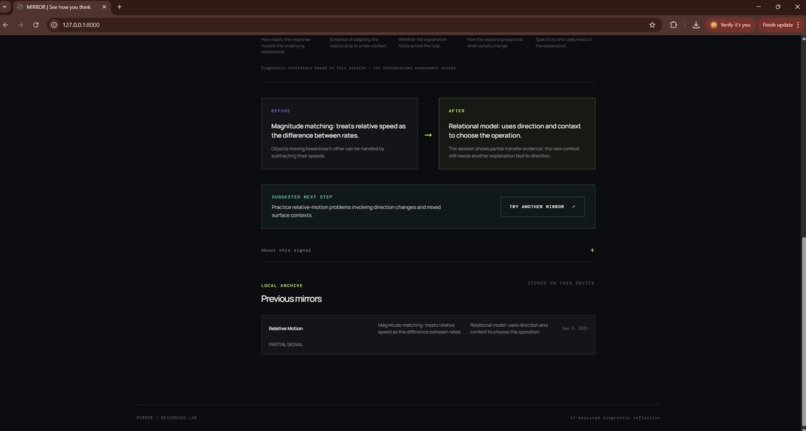Click the Stored on this device text
806x431 pixels.
(x=561, y=283)
